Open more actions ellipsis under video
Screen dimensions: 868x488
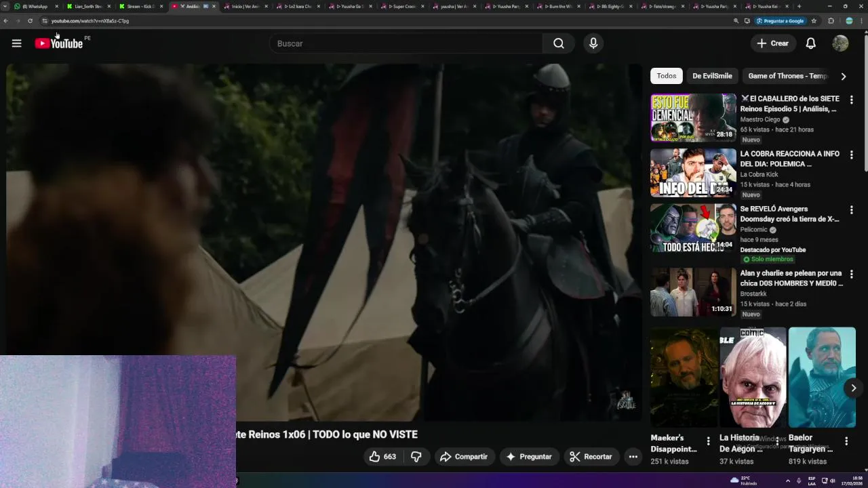pyautogui.click(x=633, y=457)
